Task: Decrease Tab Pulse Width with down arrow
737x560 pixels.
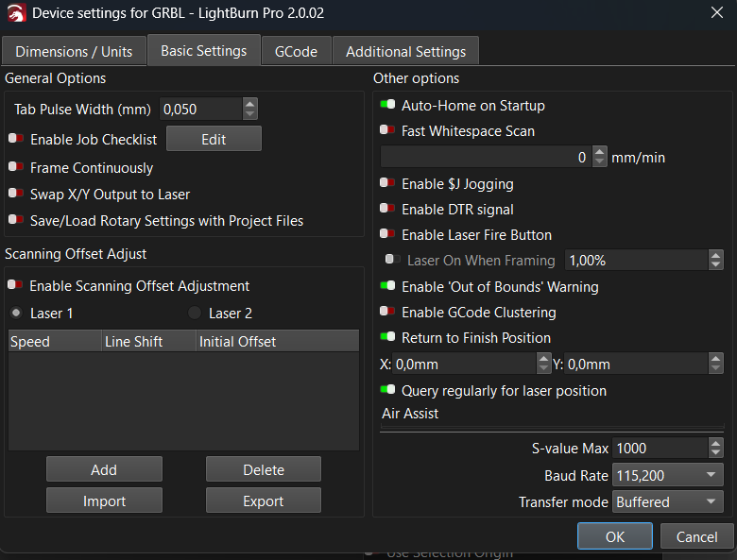Action: [x=250, y=114]
